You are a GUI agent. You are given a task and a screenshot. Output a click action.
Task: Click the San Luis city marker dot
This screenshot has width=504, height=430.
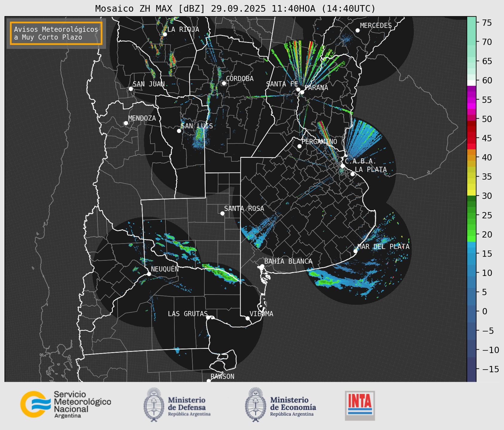[x=179, y=131]
